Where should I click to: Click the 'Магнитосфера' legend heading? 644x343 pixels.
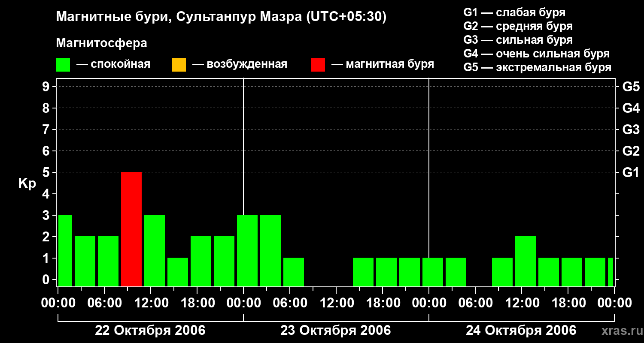(x=101, y=43)
